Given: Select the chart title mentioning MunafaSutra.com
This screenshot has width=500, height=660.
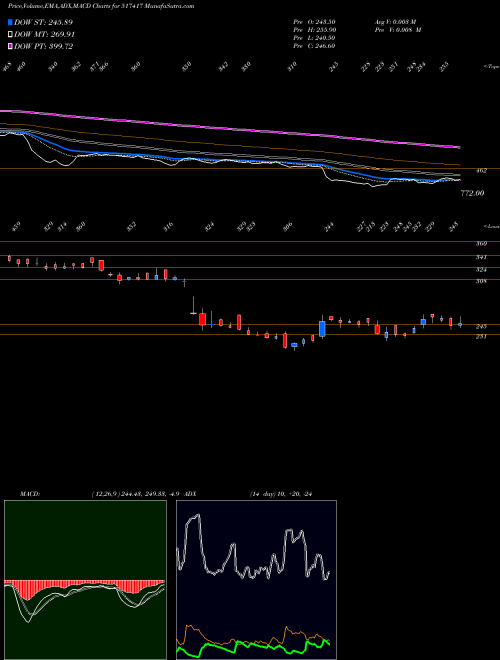Looking at the screenshot, I should (101, 7).
